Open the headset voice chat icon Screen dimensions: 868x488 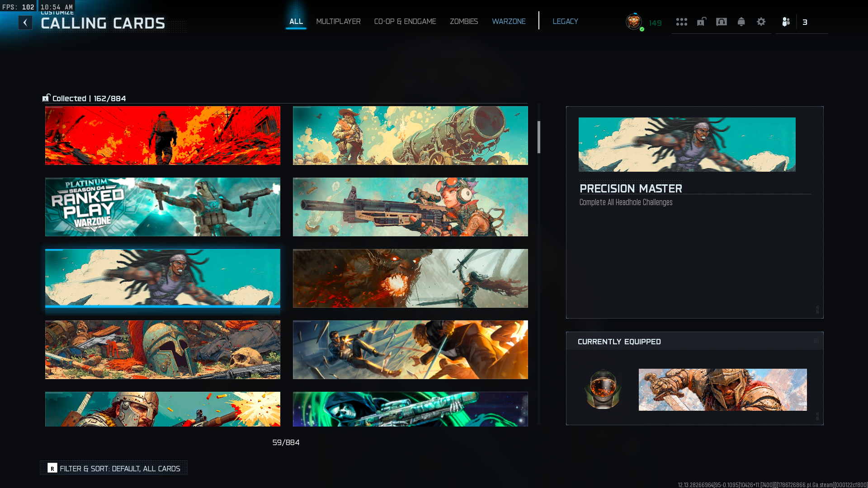pyautogui.click(x=722, y=22)
